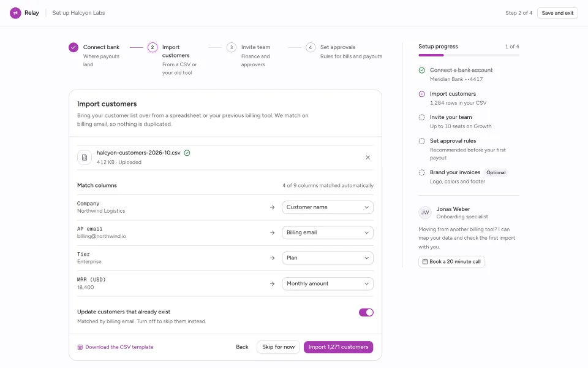Click the 'Step 2 of 4' indicator
This screenshot has width=588, height=368.
[519, 13]
